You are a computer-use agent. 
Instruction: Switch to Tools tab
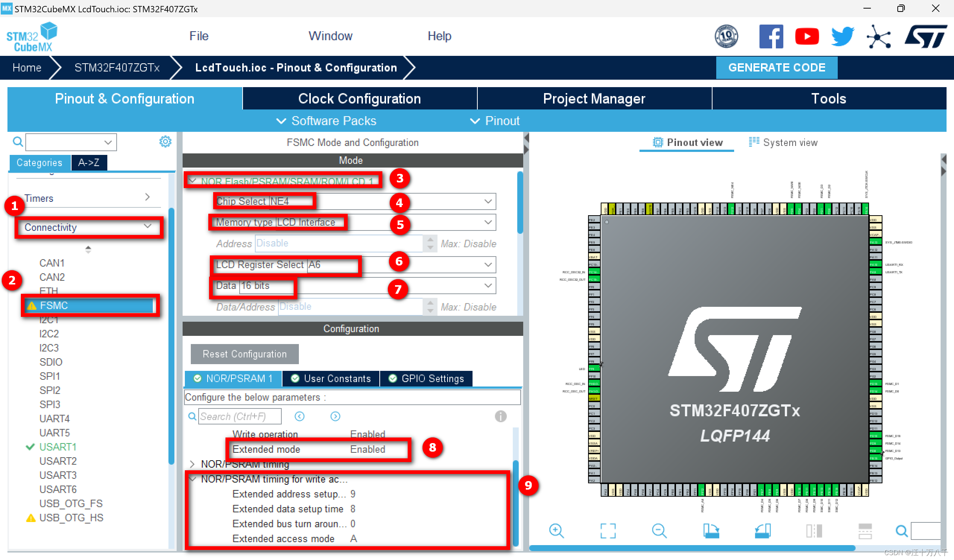(x=829, y=98)
